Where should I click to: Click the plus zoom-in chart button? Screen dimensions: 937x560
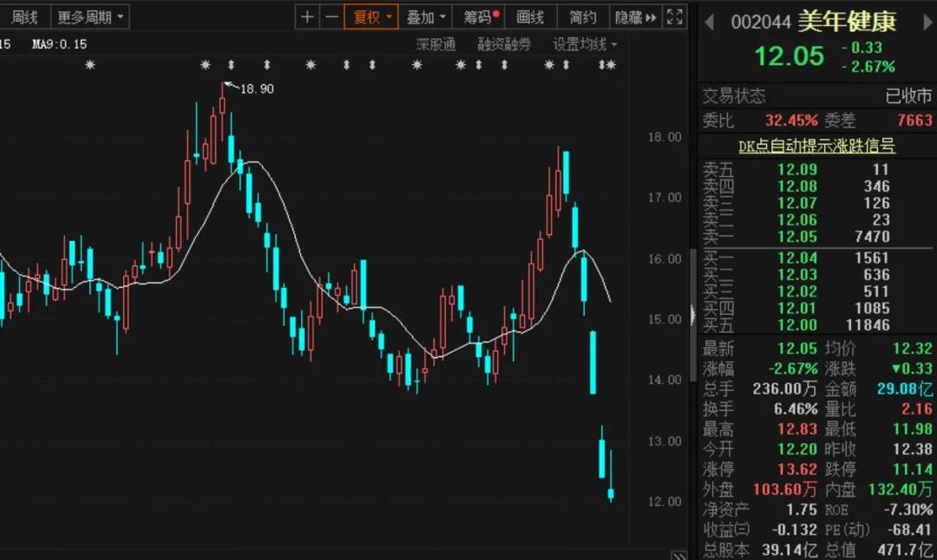pyautogui.click(x=307, y=16)
